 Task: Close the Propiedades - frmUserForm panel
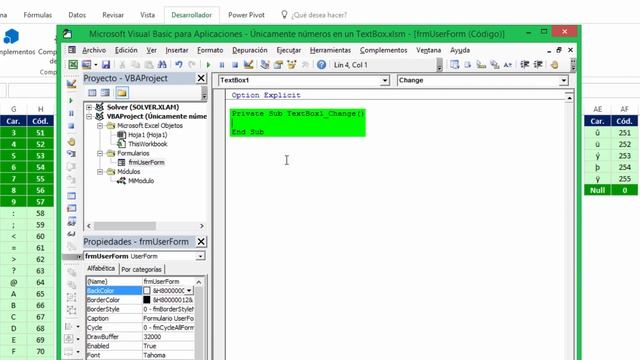(x=201, y=242)
